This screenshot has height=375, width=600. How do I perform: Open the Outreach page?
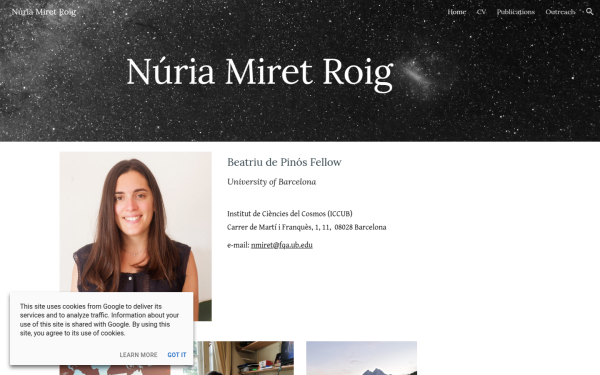click(x=560, y=12)
